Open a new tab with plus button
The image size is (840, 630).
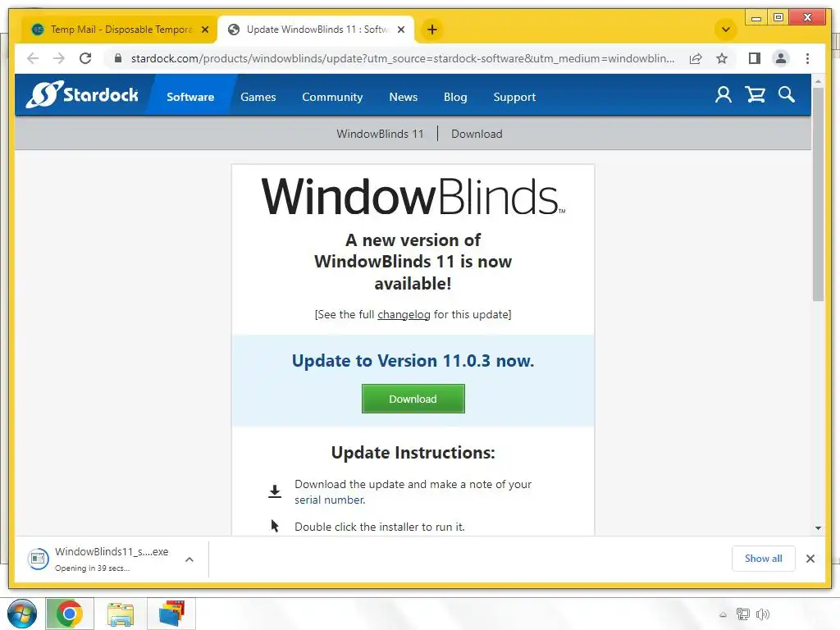[432, 30]
